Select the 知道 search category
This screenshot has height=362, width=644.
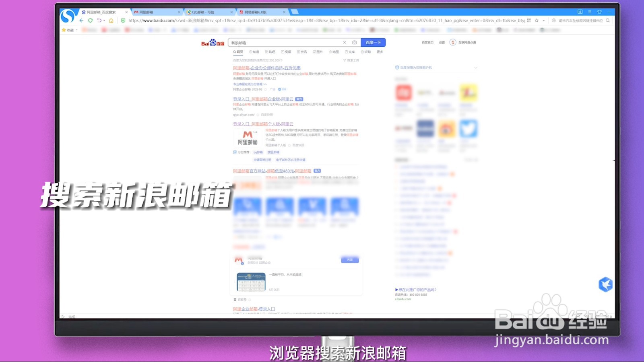(254, 52)
